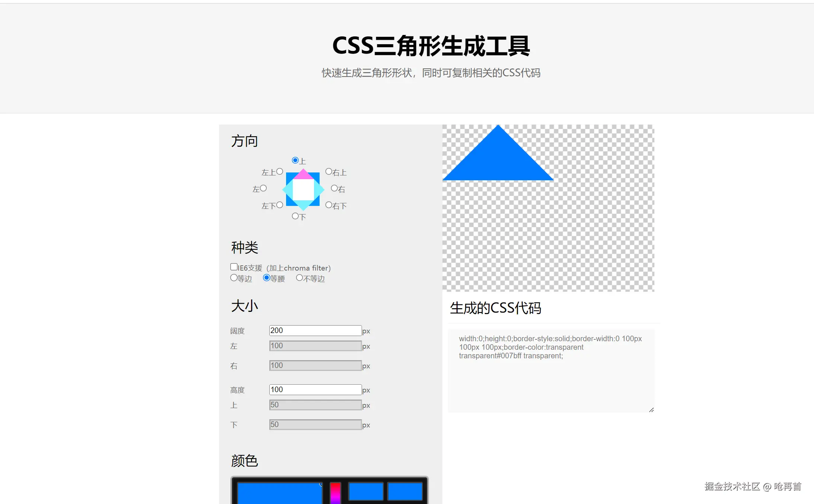
Task: Select the 等腰 triangle type
Action: coord(266,278)
